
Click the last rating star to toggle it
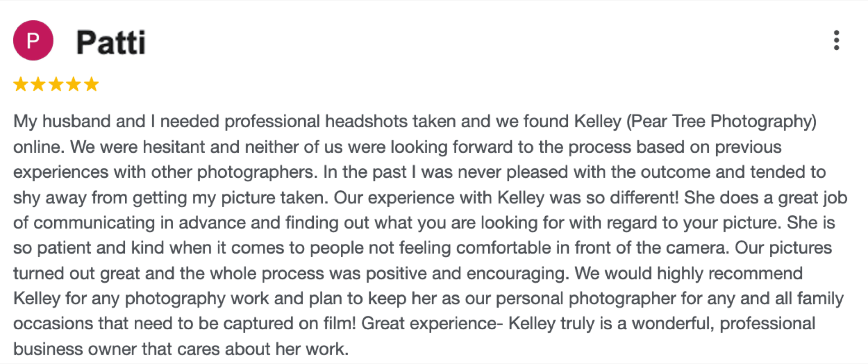coord(92,84)
